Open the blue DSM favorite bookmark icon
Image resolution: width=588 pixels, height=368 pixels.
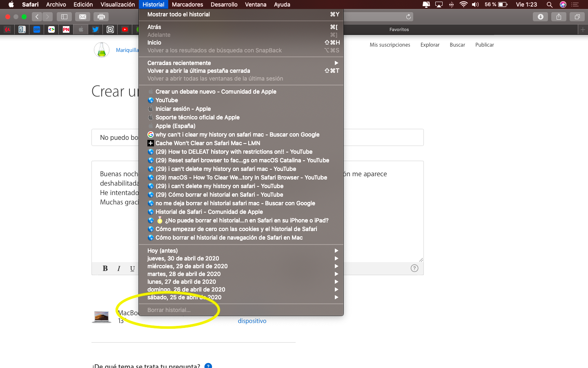(37, 29)
